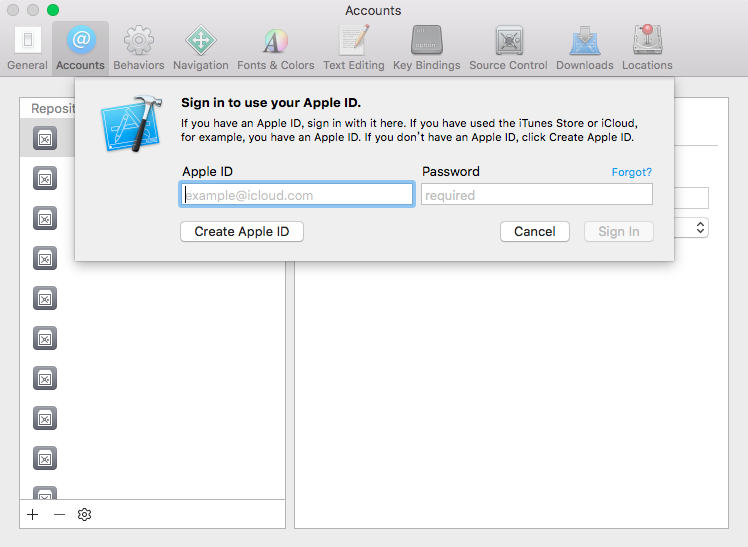Open the Behaviors gear icon
Screen dimensions: 748x547
click(138, 47)
